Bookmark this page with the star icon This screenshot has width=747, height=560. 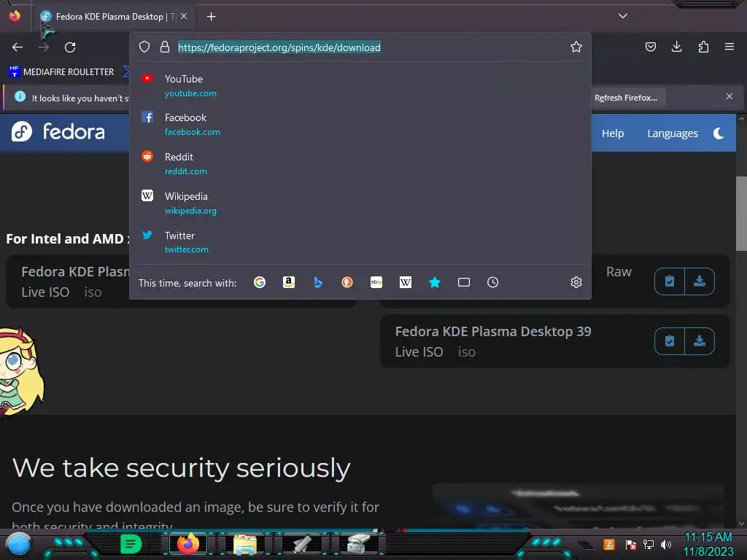(x=576, y=47)
